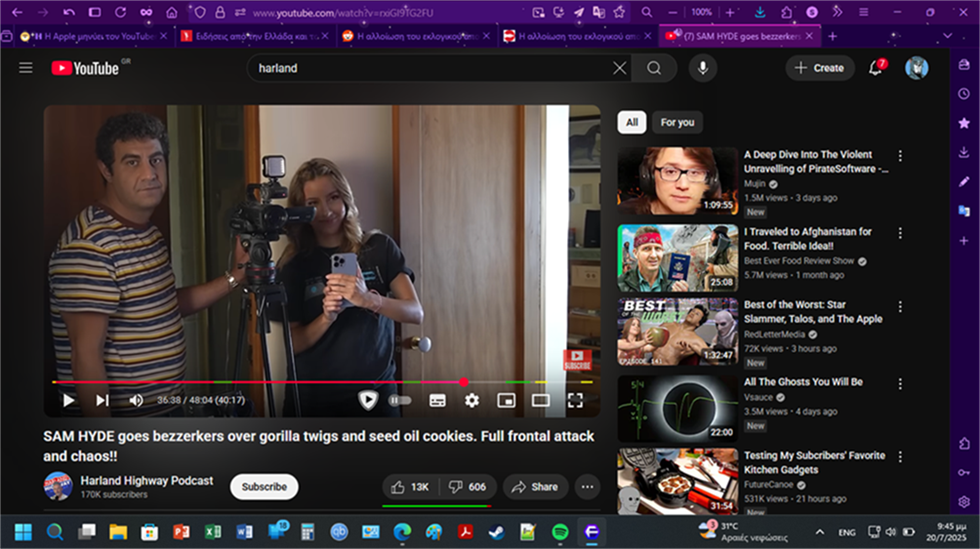Image resolution: width=980 pixels, height=549 pixels.
Task: Launch Spotify from the taskbar
Action: click(560, 532)
